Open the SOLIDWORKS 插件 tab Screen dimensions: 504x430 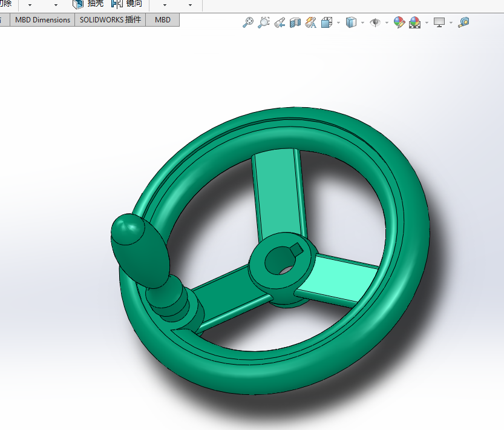(110, 20)
